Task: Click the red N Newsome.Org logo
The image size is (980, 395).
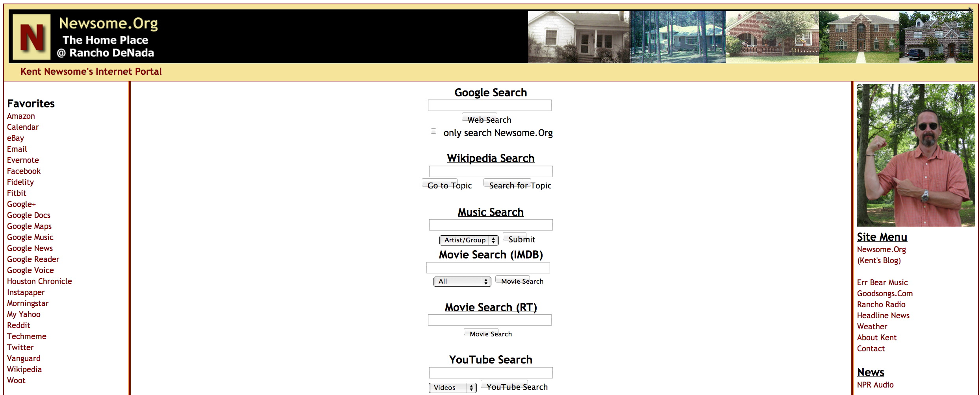Action: click(x=31, y=37)
